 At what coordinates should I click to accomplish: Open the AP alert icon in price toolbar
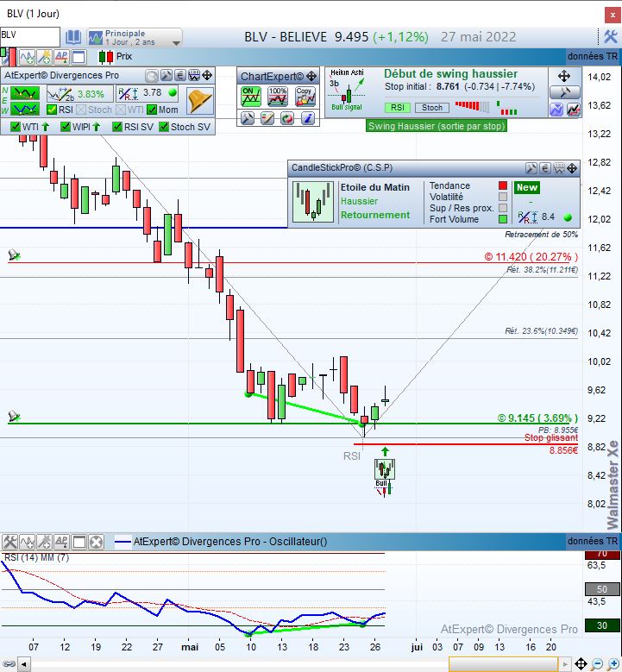[x=61, y=57]
